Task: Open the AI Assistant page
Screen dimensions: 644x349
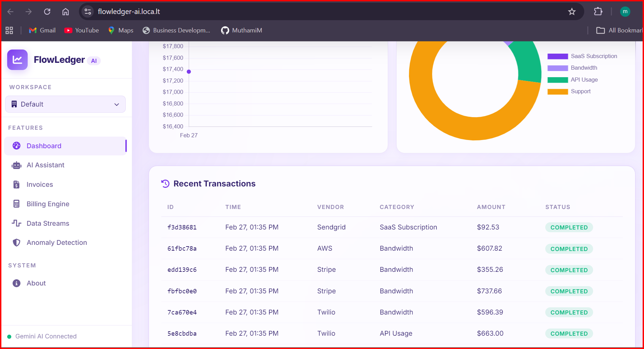Action: click(65, 165)
